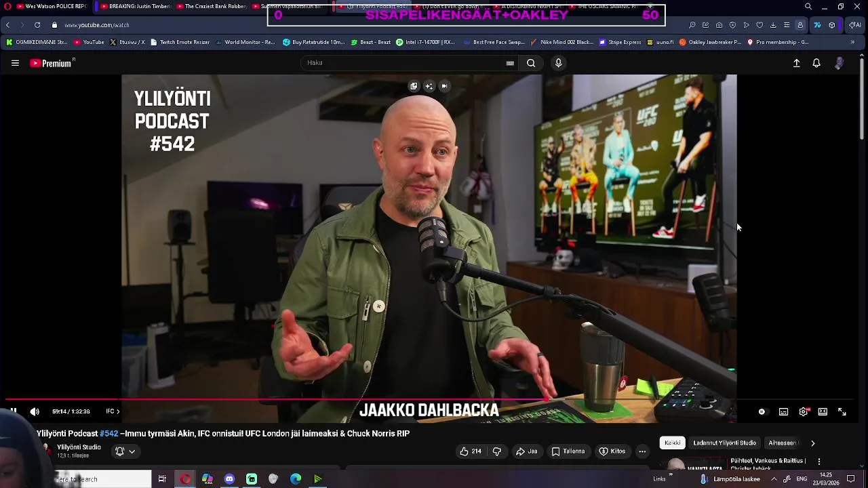Open the 7TV extension icon
The height and width of the screenshot is (488, 868).
[817, 25]
